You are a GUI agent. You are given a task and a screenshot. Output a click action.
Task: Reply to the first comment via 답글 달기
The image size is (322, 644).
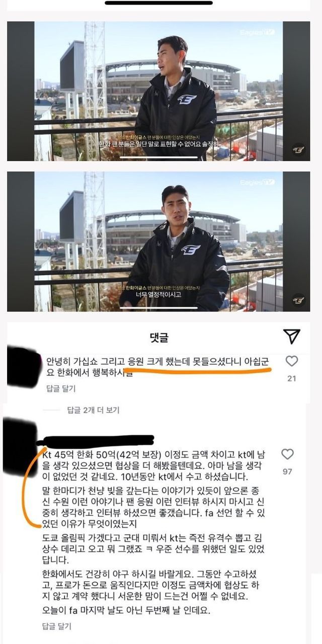pos(60,388)
